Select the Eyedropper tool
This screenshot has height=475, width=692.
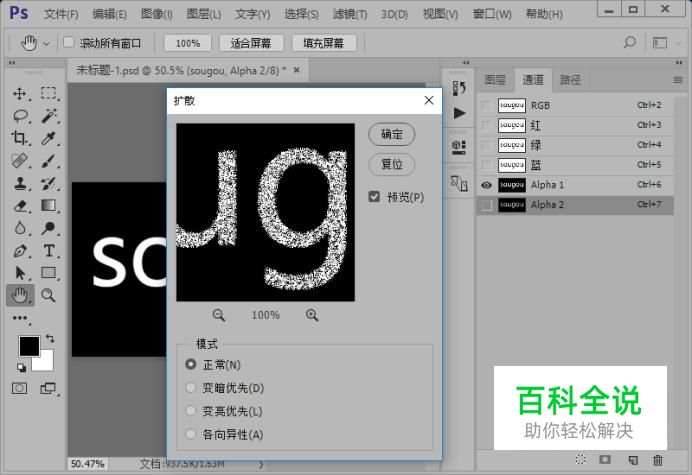click(x=49, y=138)
